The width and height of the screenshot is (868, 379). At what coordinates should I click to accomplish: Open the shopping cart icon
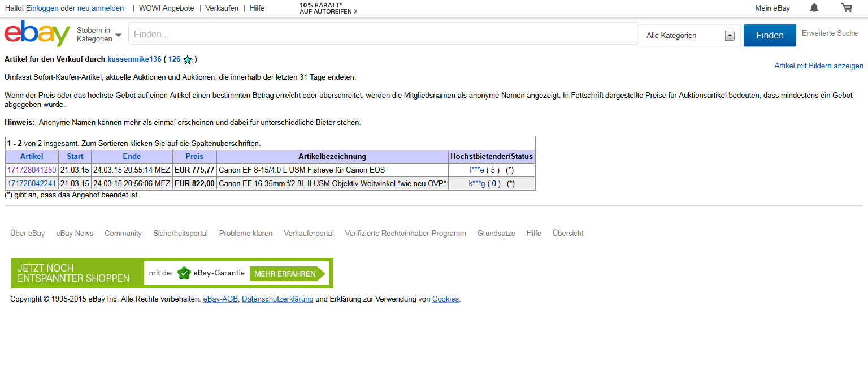coord(846,8)
